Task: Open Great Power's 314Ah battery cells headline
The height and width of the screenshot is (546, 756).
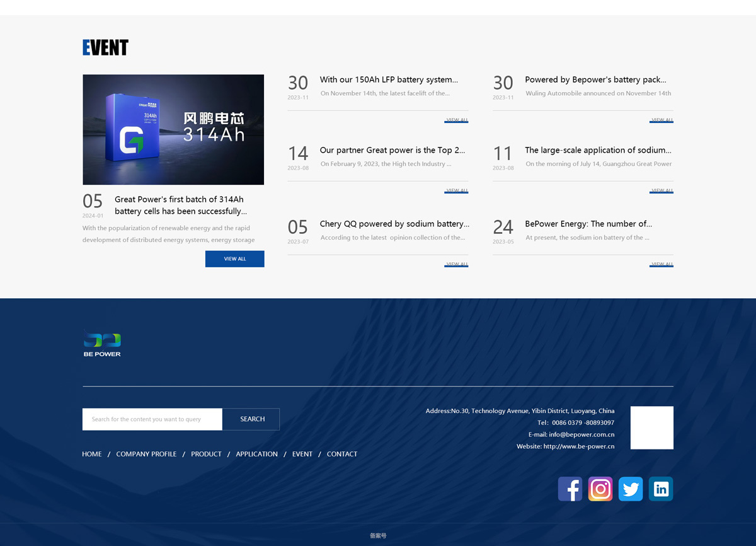Action: click(x=180, y=205)
